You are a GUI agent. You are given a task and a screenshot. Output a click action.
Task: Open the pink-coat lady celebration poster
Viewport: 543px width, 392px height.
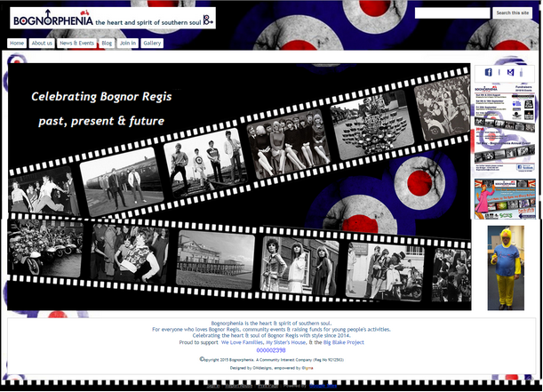[x=505, y=199]
